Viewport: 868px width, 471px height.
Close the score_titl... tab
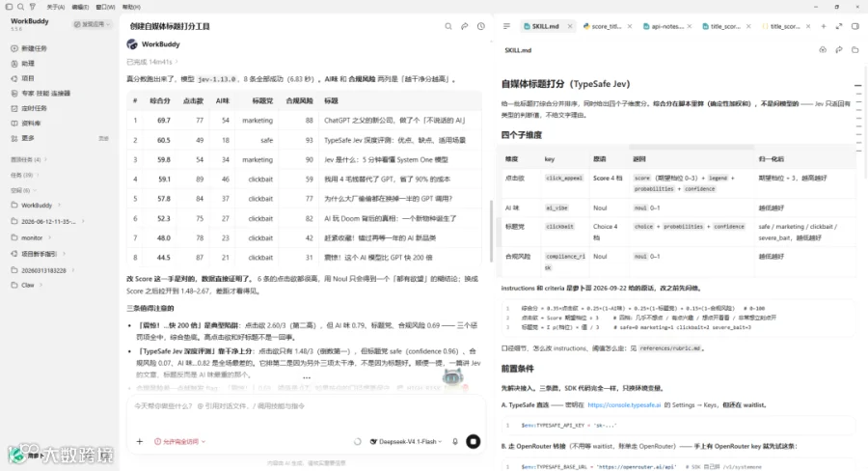coord(630,26)
